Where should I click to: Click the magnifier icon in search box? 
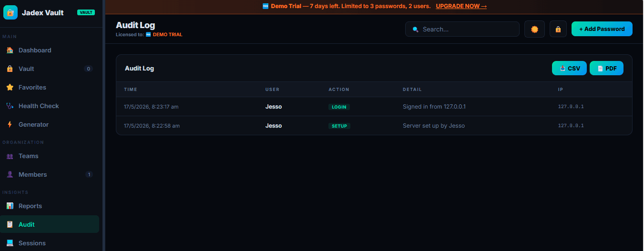[x=415, y=29]
